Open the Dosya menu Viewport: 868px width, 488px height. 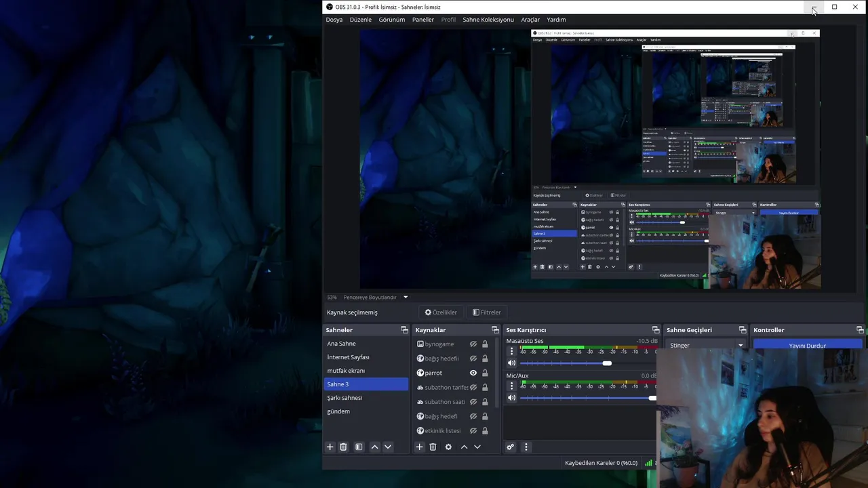(x=334, y=20)
